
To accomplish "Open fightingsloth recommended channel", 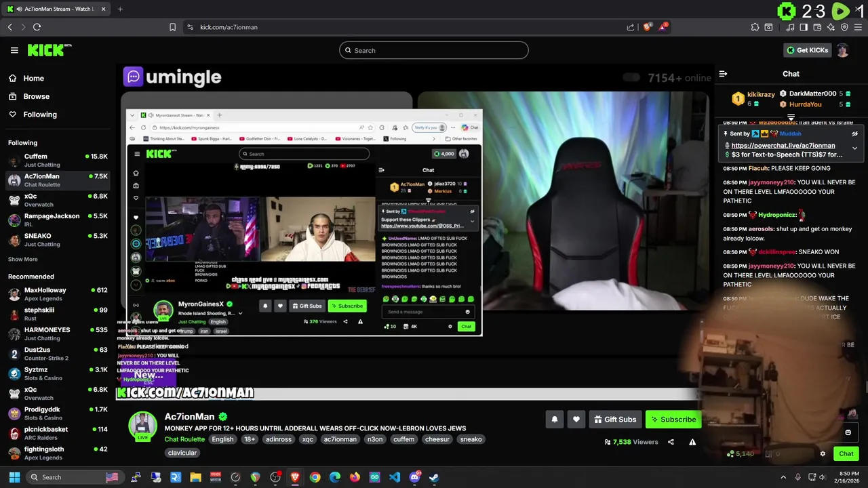I will (x=58, y=453).
